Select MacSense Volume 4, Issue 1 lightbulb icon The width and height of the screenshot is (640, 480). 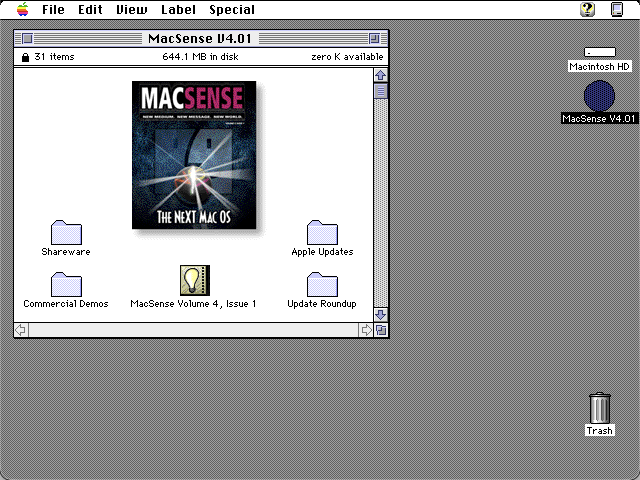[195, 280]
